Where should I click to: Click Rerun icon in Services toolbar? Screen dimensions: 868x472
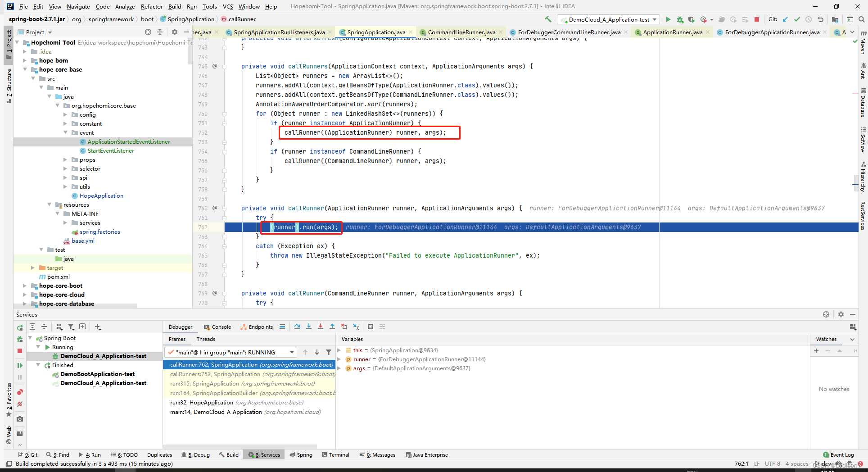pyautogui.click(x=20, y=327)
